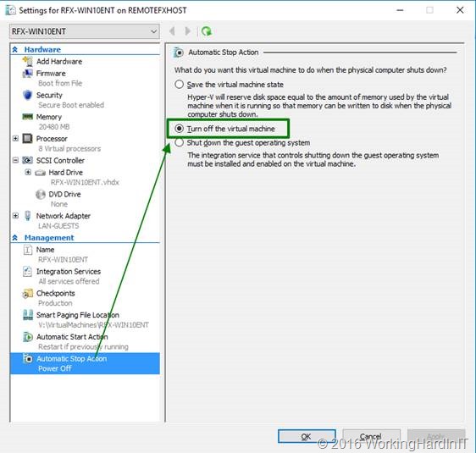The height and width of the screenshot is (453, 476).
Task: Click the green refresh icon in toolbar
Action: [x=207, y=31]
